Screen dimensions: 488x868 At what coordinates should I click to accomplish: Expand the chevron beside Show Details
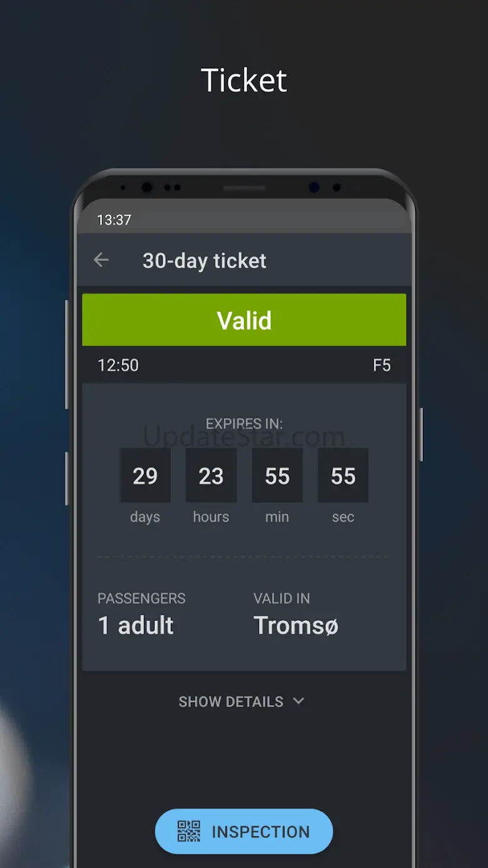coord(298,701)
